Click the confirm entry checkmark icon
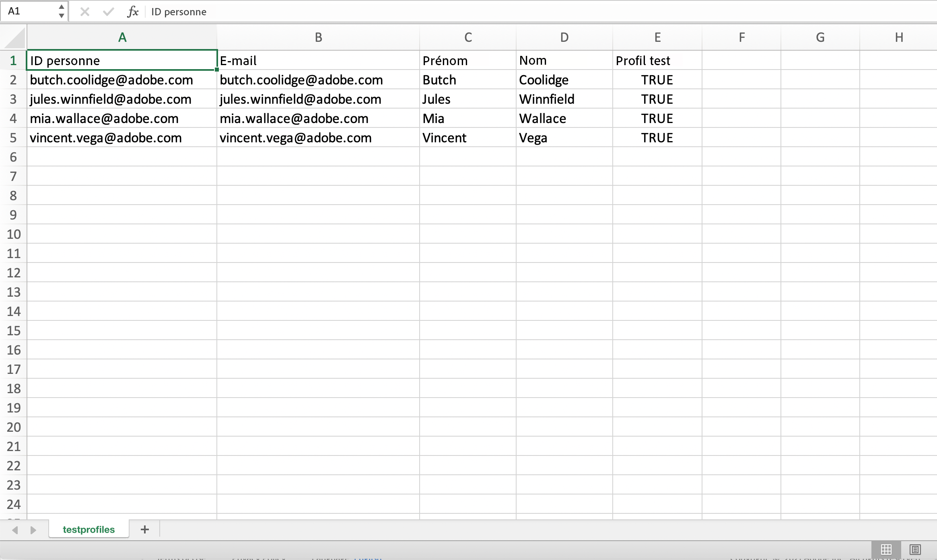The height and width of the screenshot is (560, 937). (x=108, y=12)
